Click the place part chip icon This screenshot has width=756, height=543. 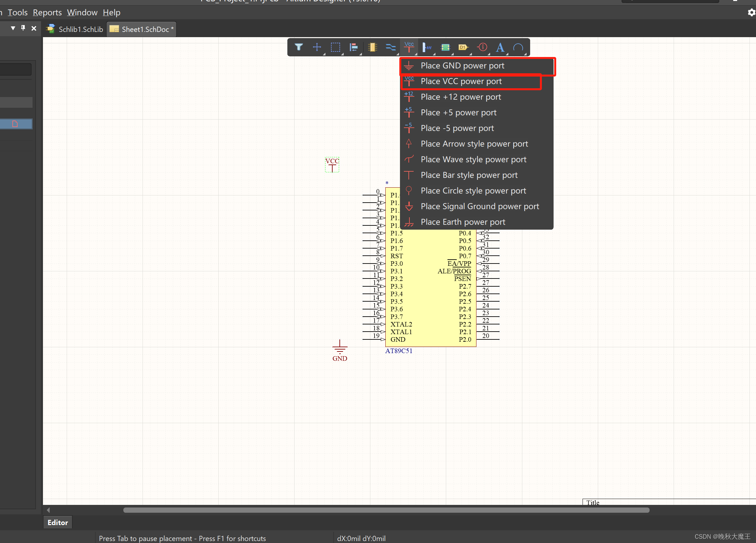point(372,47)
